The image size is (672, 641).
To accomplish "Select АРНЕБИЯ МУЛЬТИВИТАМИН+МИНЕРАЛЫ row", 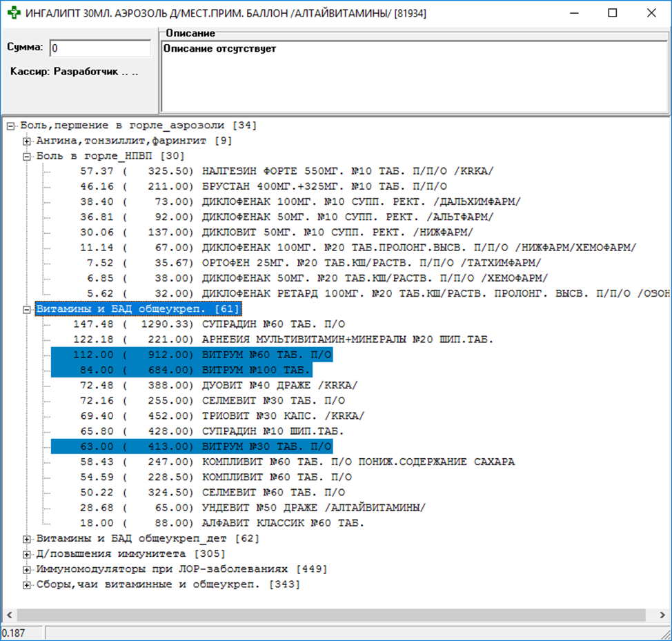I will click(284, 339).
